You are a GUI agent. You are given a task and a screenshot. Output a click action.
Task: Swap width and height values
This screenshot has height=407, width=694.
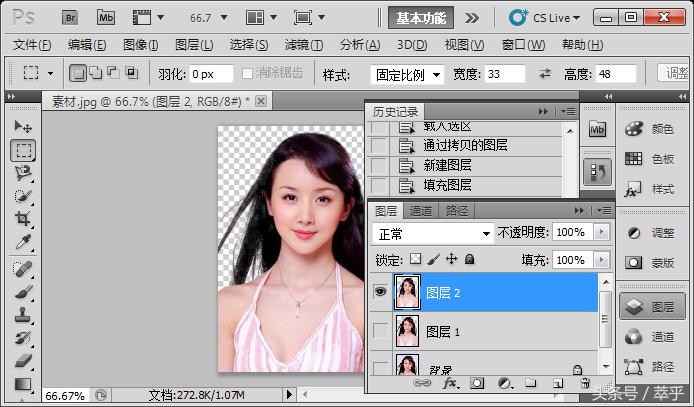point(545,74)
